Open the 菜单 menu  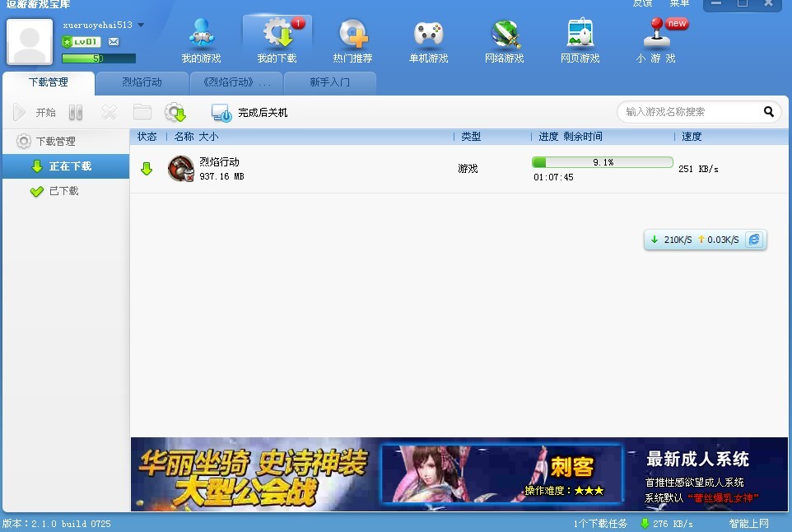click(679, 3)
